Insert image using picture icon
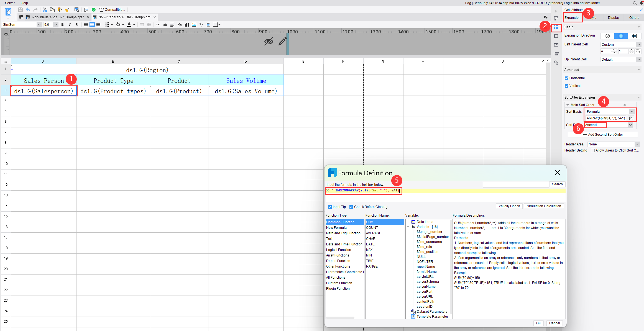The width and height of the screenshot is (644, 331). click(194, 25)
